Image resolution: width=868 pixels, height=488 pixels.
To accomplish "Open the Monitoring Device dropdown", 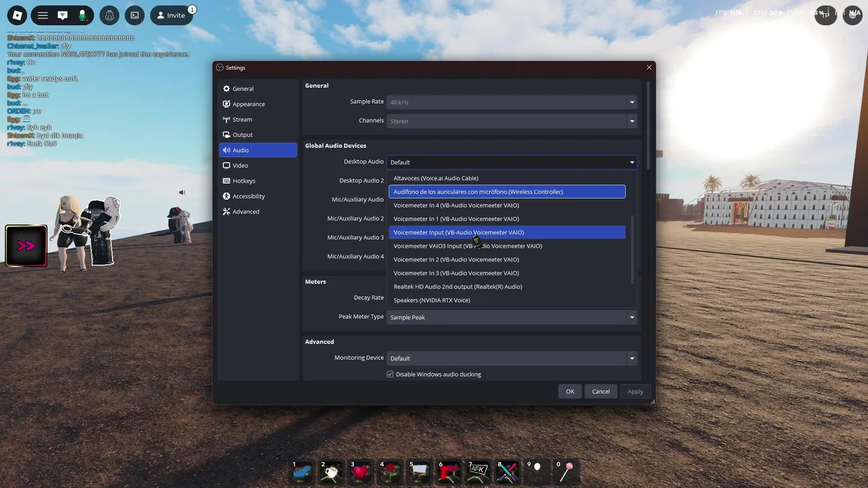I will coord(512,359).
